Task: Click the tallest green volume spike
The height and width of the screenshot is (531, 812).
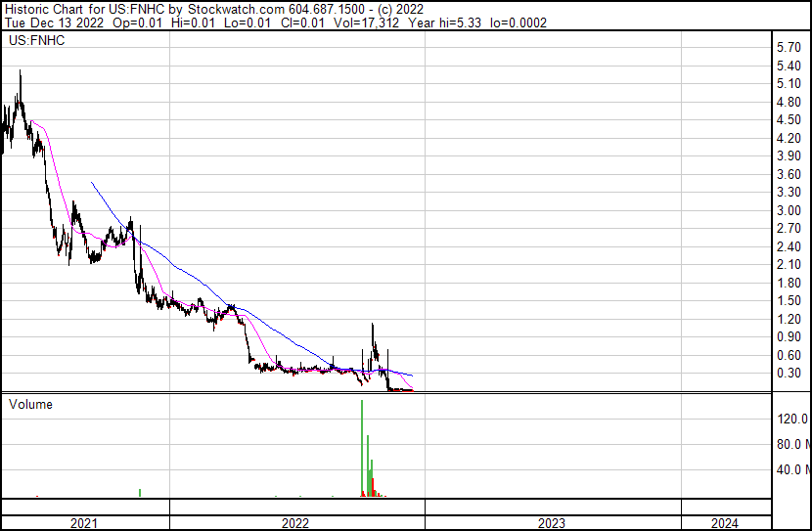Action: (362, 448)
